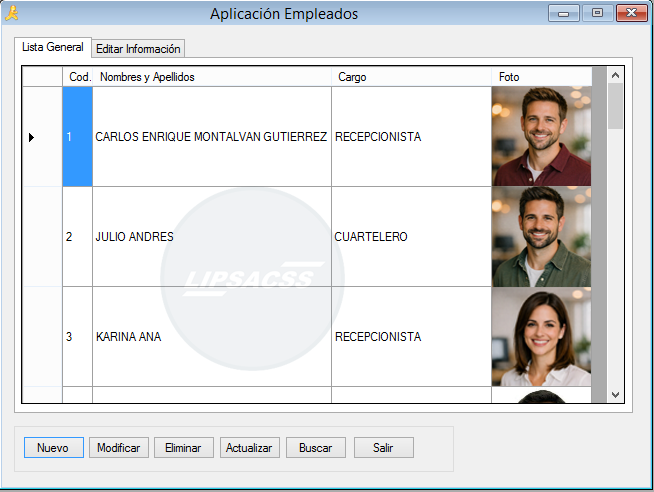Click the photo of Julio Andres
Screen dimensions: 654x492
point(541,236)
